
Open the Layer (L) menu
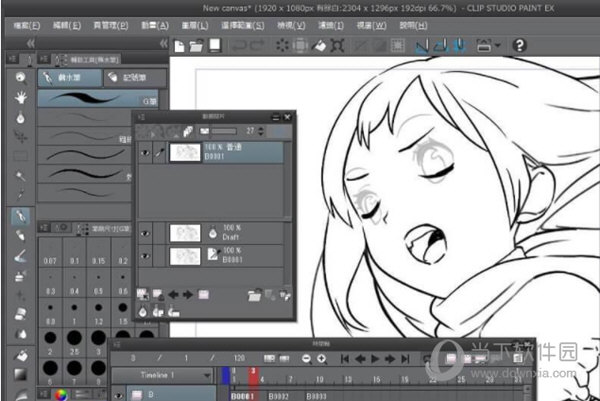coord(195,26)
